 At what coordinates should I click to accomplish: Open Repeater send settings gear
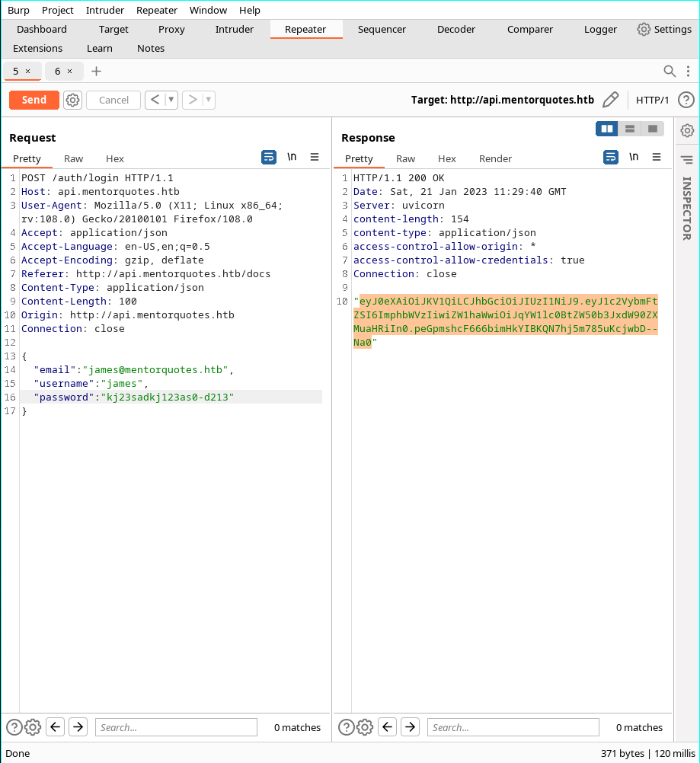coord(72,101)
